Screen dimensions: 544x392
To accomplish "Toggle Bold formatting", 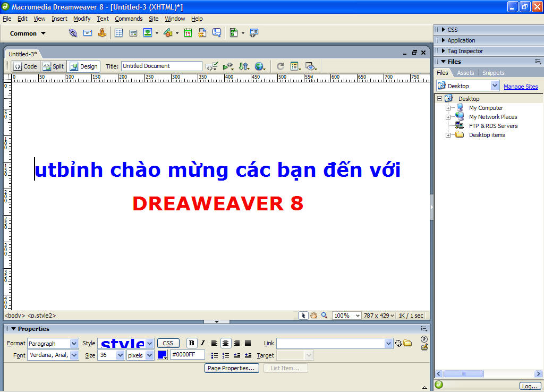I will tap(191, 343).
